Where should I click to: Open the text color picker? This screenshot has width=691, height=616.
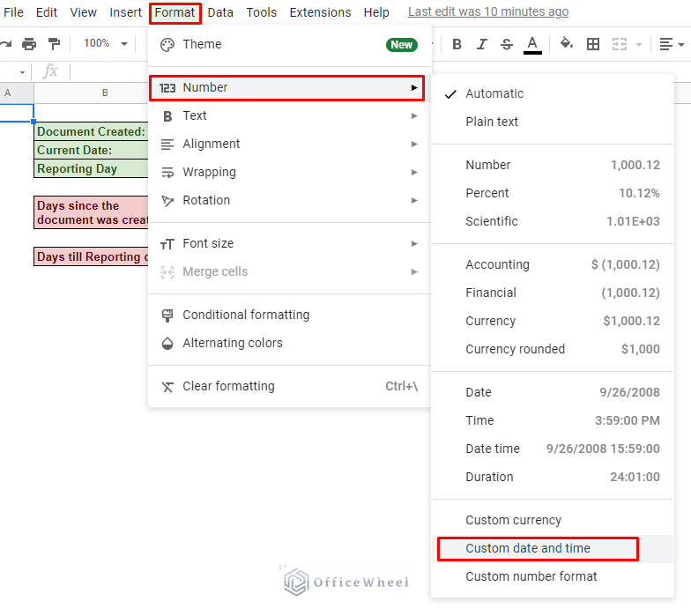(x=532, y=44)
